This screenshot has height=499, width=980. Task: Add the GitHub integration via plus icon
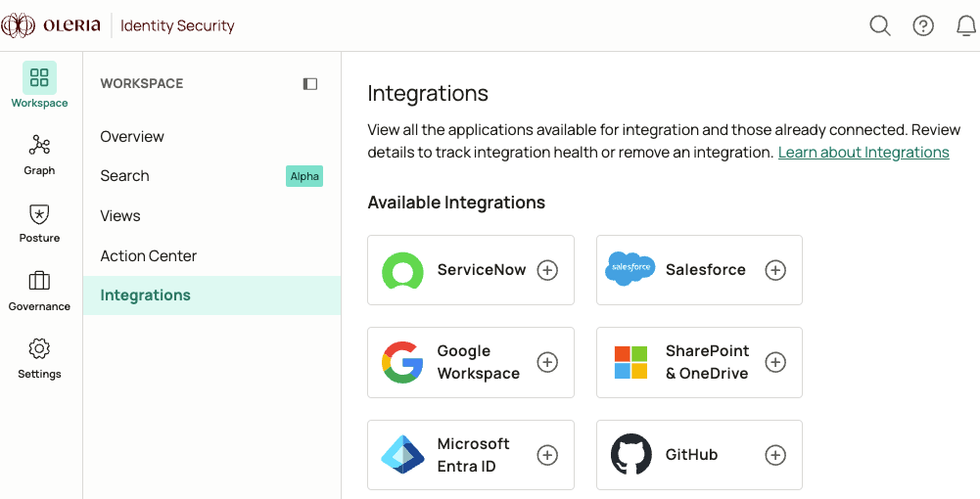(x=775, y=455)
